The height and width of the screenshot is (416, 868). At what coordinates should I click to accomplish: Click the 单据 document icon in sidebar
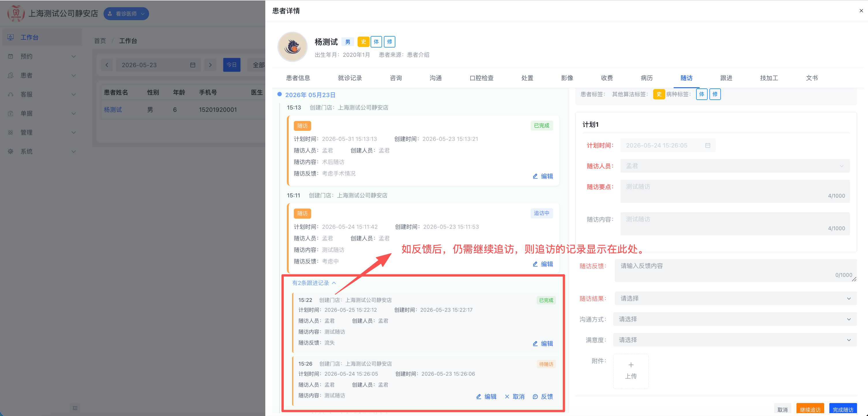coord(10,114)
